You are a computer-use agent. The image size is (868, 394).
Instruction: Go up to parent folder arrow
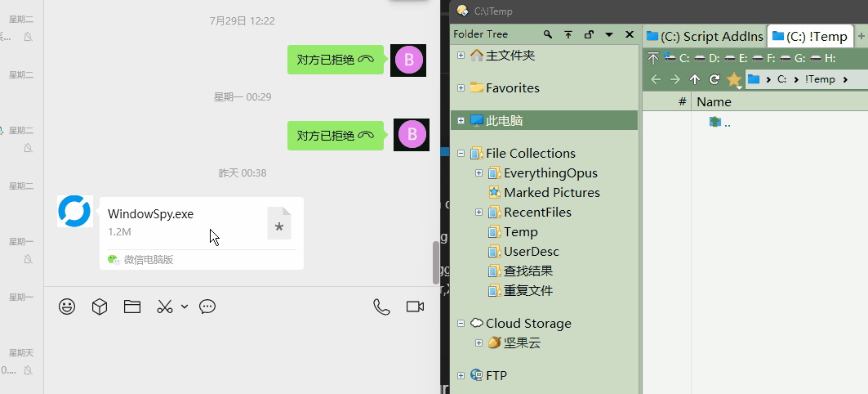[x=695, y=79]
